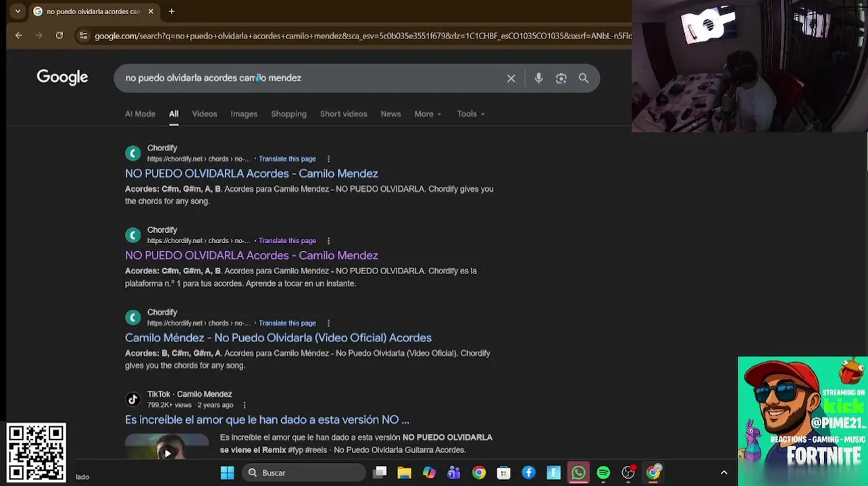
Task: Click the first Chordify favicon icon
Action: tap(133, 153)
